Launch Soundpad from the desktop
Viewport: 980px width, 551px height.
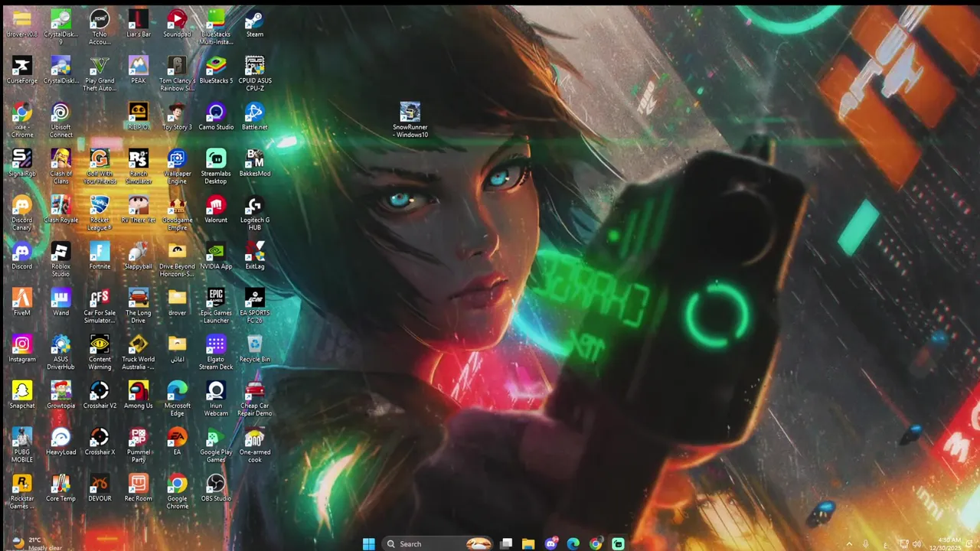pyautogui.click(x=177, y=24)
